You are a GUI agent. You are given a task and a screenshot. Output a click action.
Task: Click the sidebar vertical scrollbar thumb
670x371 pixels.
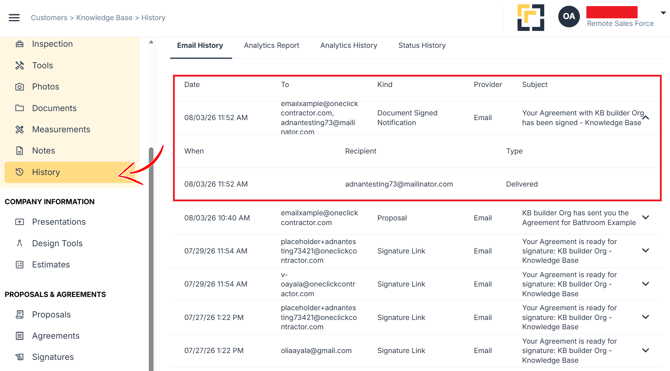pyautogui.click(x=151, y=259)
